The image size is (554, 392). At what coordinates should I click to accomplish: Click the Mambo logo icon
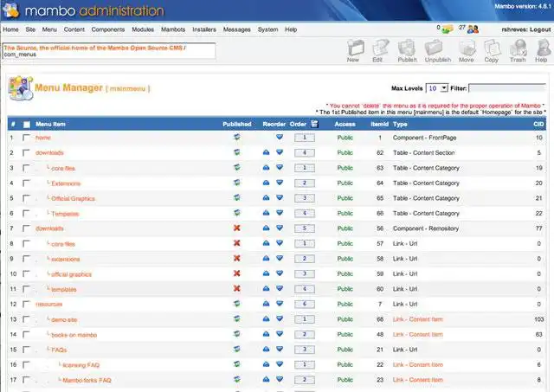click(10, 10)
